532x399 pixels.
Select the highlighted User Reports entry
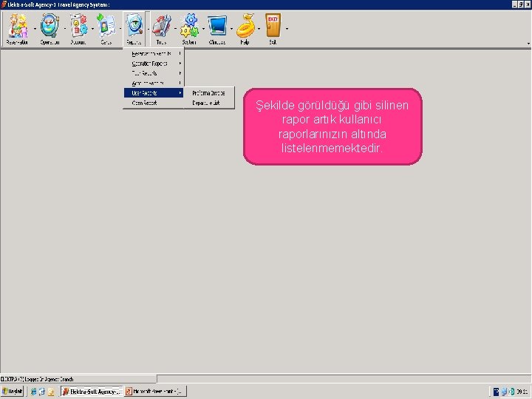tap(154, 93)
